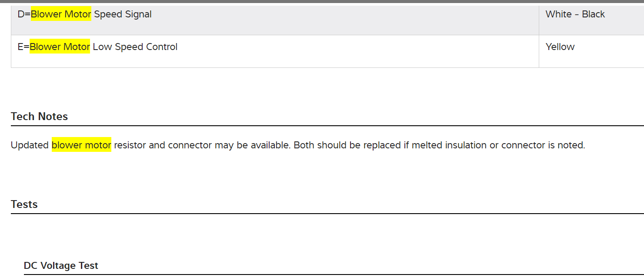This screenshot has width=644, height=278.
Task: Select the "DC Voltage Test" subheading
Action: pyautogui.click(x=61, y=266)
